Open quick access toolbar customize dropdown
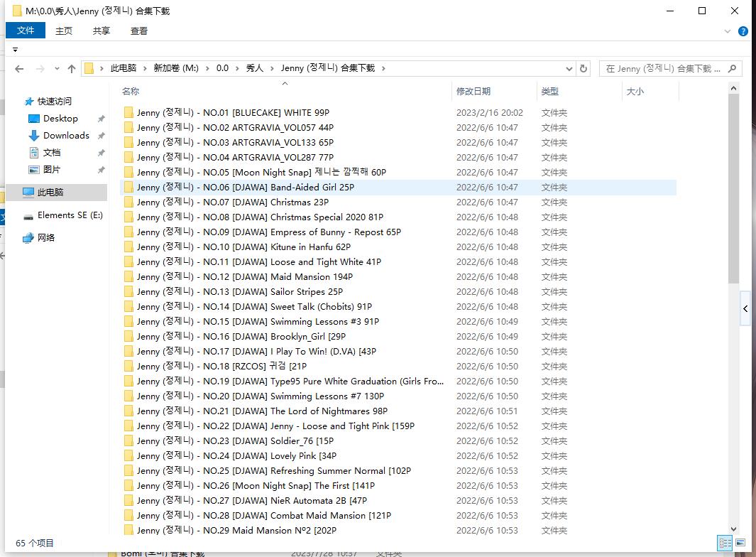Screen dimensions: 756x557 (15, 50)
